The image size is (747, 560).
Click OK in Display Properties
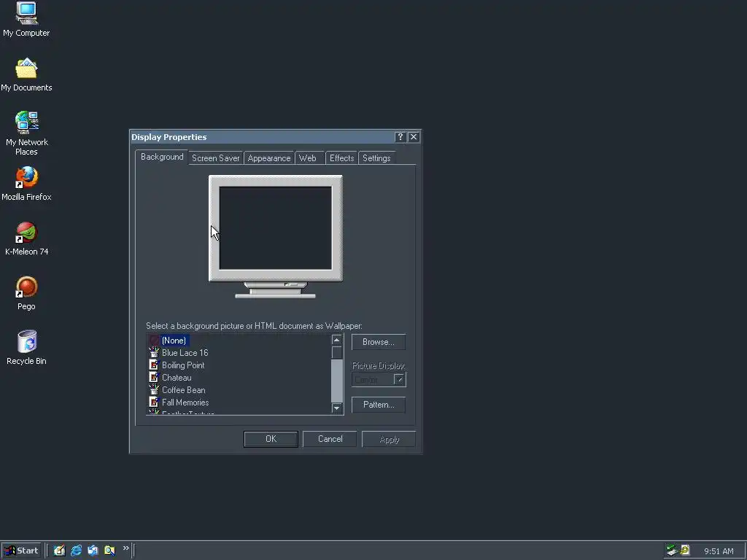[271, 439]
